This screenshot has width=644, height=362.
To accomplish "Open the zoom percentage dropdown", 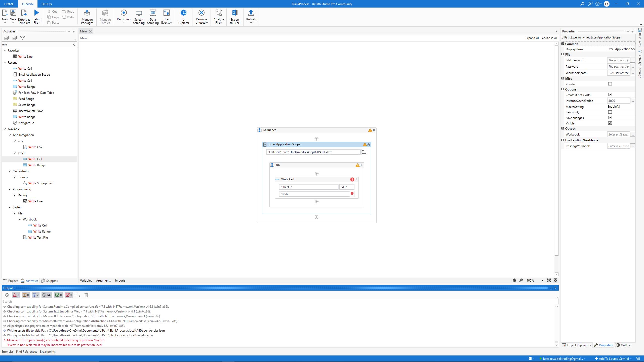I will [x=542, y=280].
